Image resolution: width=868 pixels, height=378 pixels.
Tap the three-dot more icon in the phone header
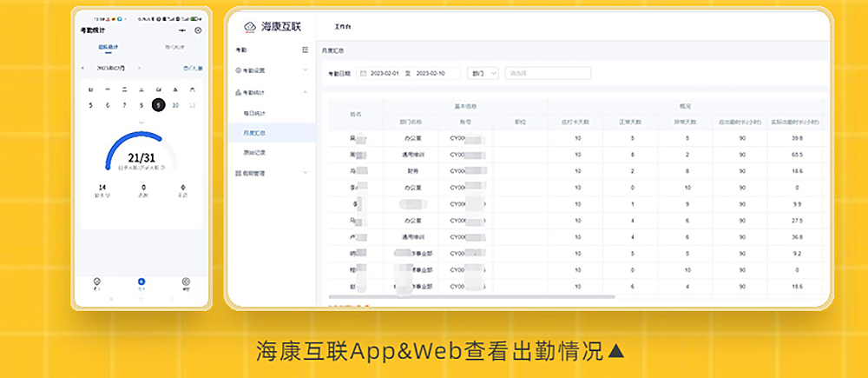[182, 30]
